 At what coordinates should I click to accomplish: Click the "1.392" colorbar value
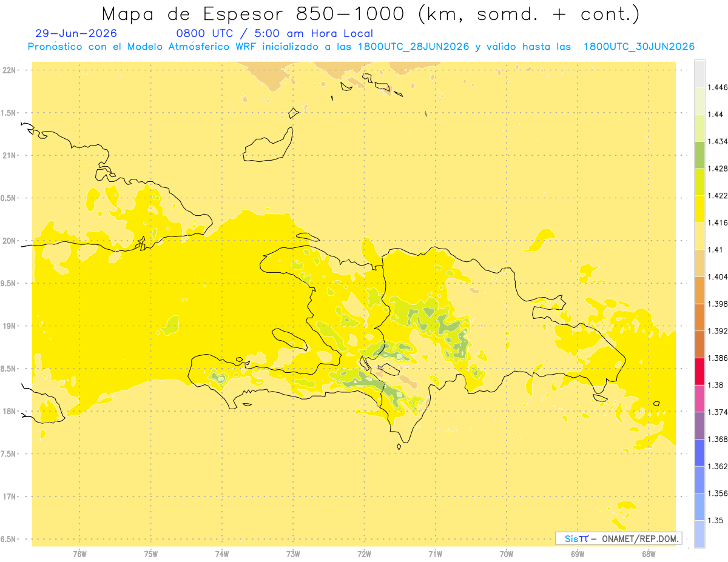tap(718, 331)
